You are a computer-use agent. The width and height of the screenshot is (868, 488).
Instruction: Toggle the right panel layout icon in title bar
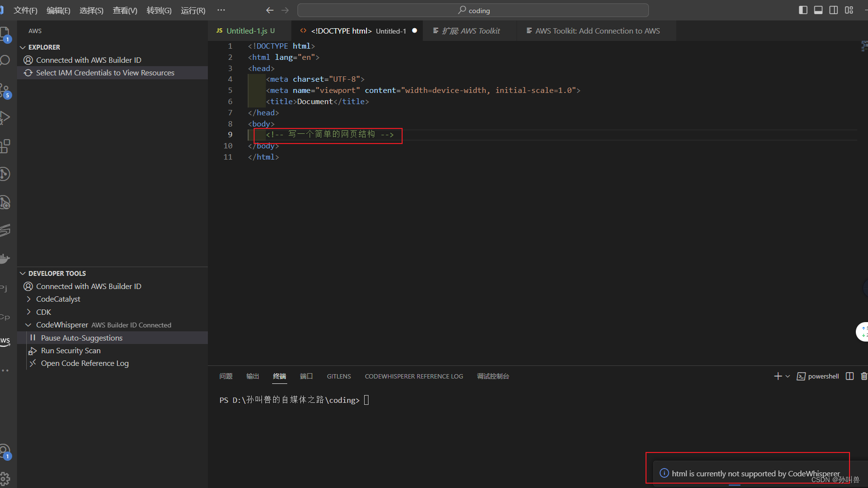point(833,10)
